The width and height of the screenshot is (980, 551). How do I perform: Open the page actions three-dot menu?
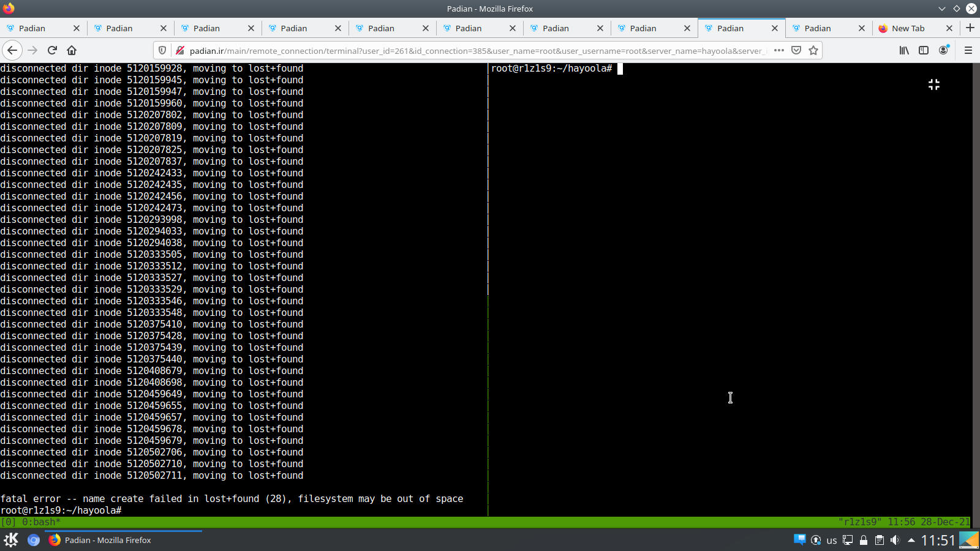[x=779, y=50]
